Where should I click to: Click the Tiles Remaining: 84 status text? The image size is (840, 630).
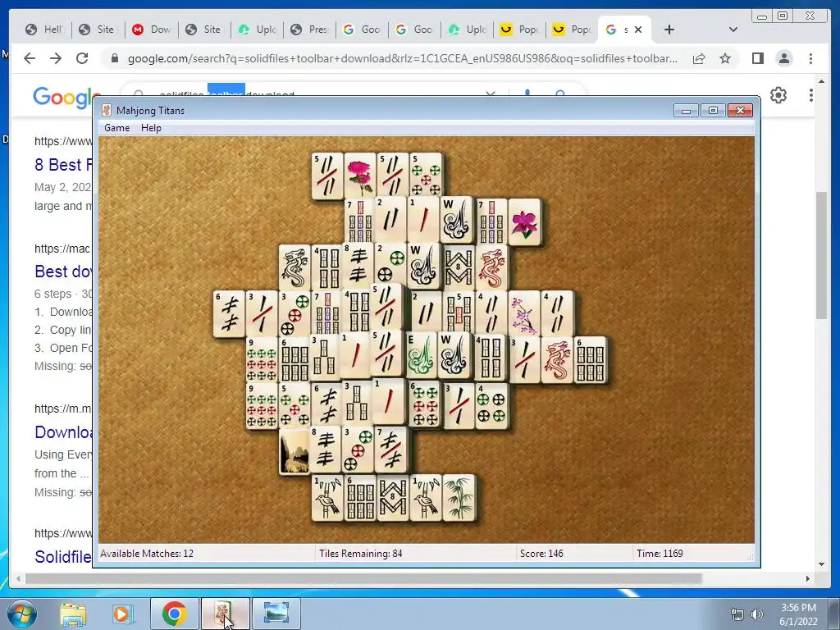tap(361, 554)
